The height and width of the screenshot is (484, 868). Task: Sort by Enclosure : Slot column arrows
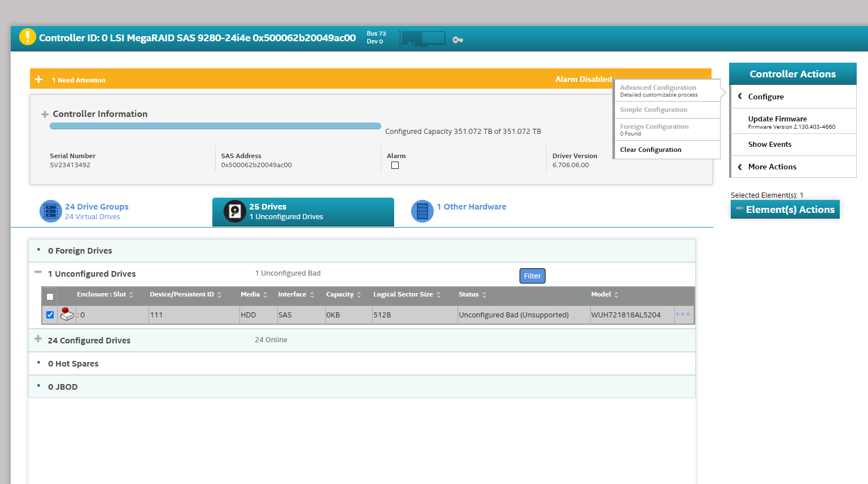coord(132,295)
